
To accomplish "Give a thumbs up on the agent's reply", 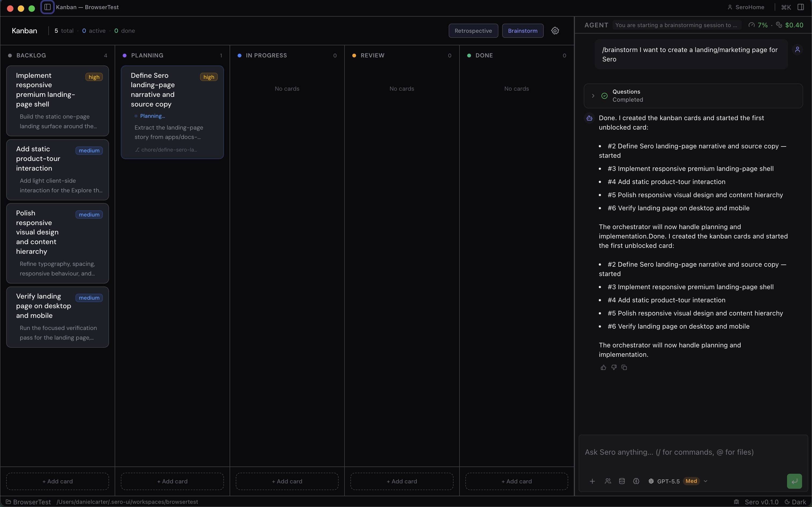I will tap(603, 368).
